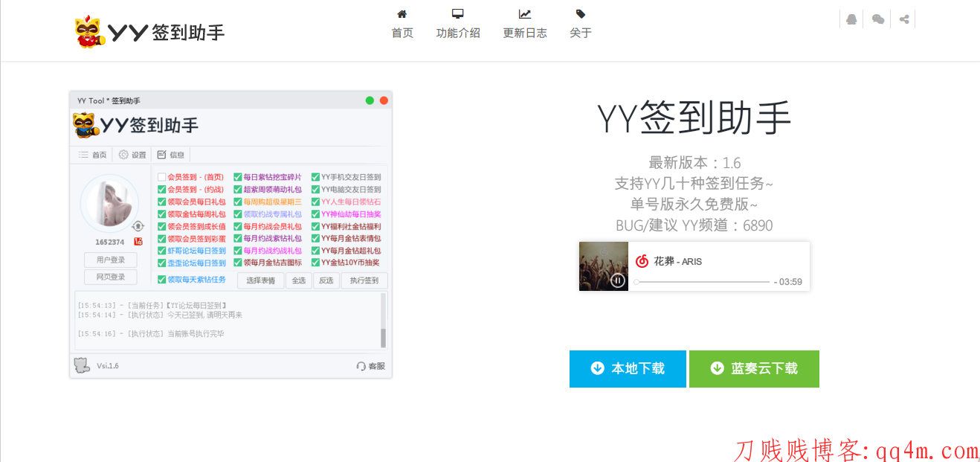
Task: Open the 功能介绍 navigation item
Action: pyautogui.click(x=458, y=24)
